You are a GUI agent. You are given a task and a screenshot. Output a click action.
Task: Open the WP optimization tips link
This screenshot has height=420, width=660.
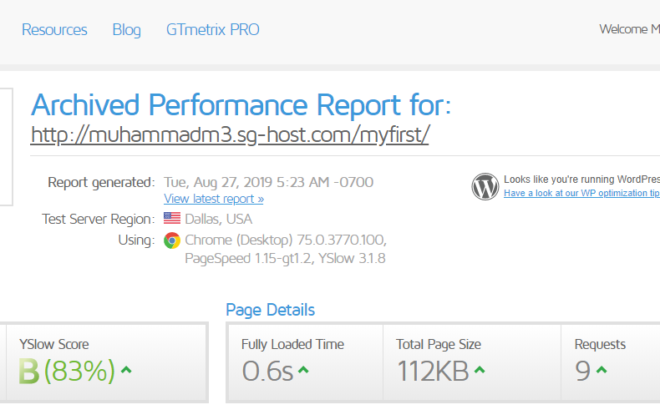pos(582,193)
